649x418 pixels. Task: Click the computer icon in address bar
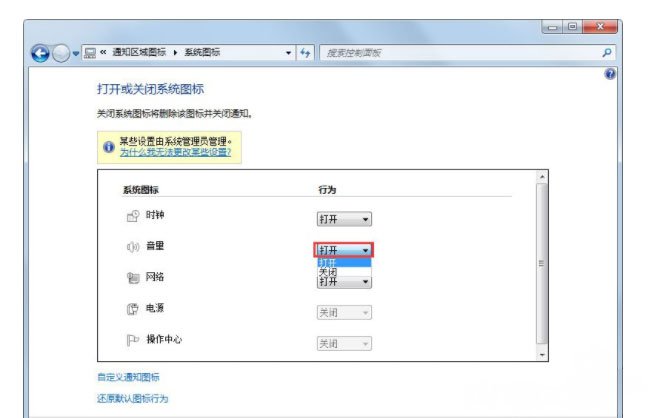[x=90, y=53]
